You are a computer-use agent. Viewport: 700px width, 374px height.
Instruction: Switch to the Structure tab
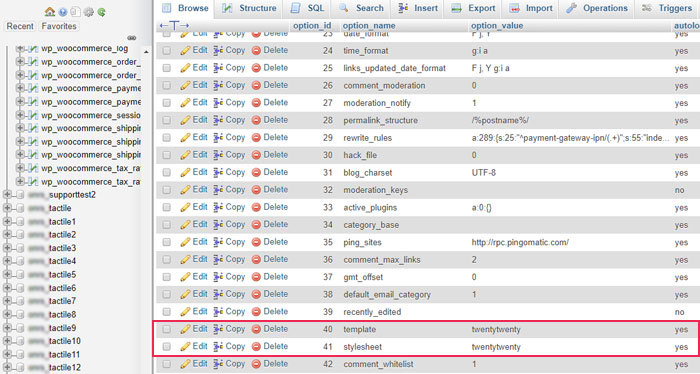[249, 8]
